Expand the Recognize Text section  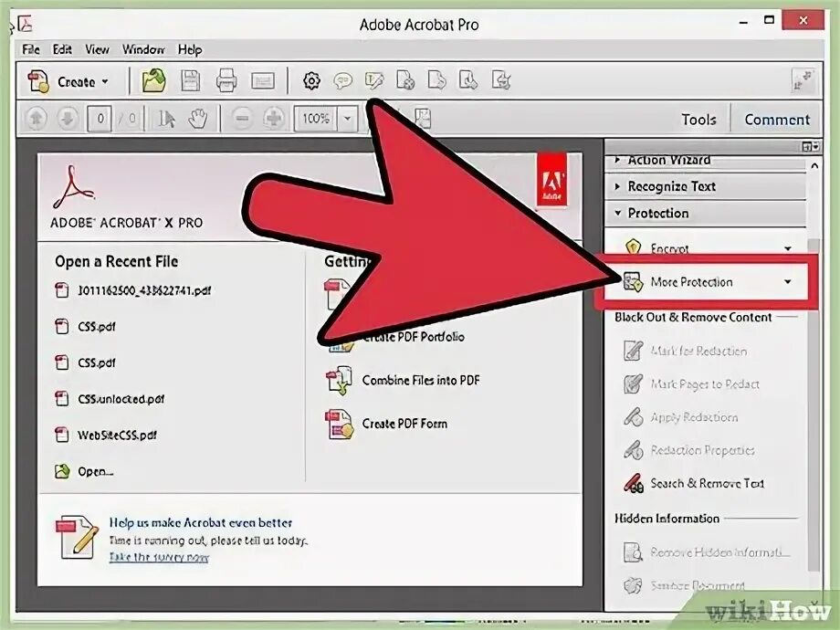click(705, 186)
